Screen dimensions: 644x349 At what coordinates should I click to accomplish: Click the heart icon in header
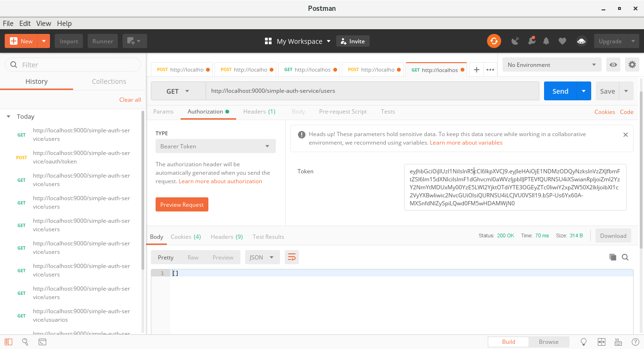tap(562, 41)
